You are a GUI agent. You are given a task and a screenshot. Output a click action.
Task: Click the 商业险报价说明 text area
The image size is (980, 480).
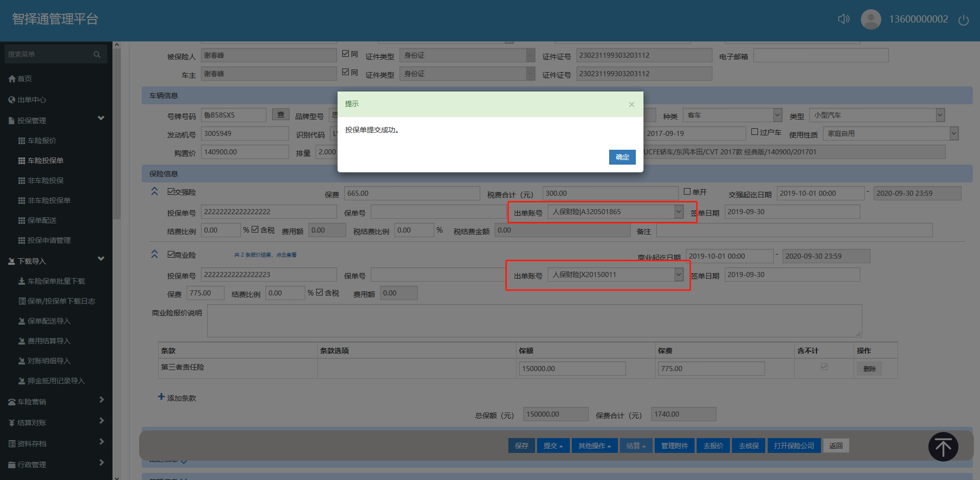(x=534, y=321)
